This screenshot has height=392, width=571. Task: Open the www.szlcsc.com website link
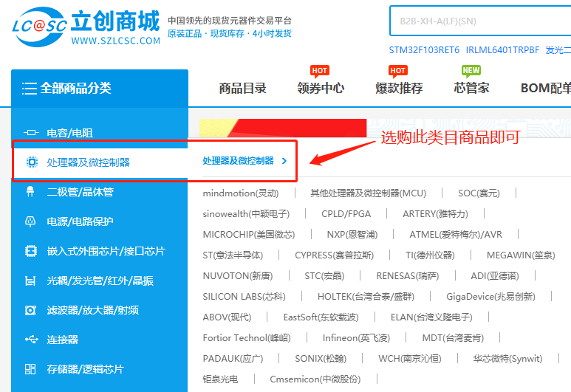click(x=115, y=41)
